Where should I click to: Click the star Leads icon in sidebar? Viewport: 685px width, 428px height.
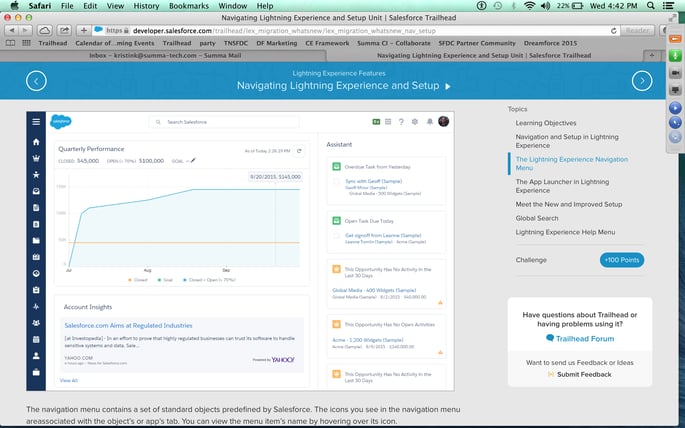click(x=36, y=175)
